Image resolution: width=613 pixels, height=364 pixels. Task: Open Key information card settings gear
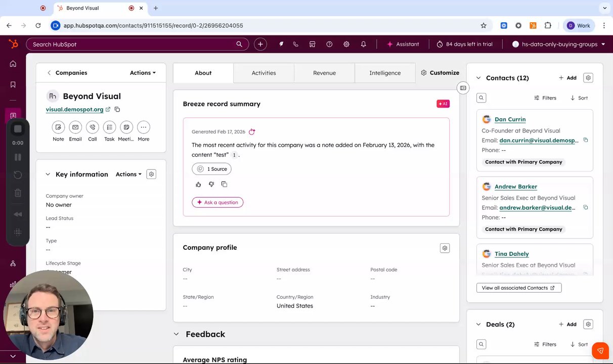click(151, 174)
